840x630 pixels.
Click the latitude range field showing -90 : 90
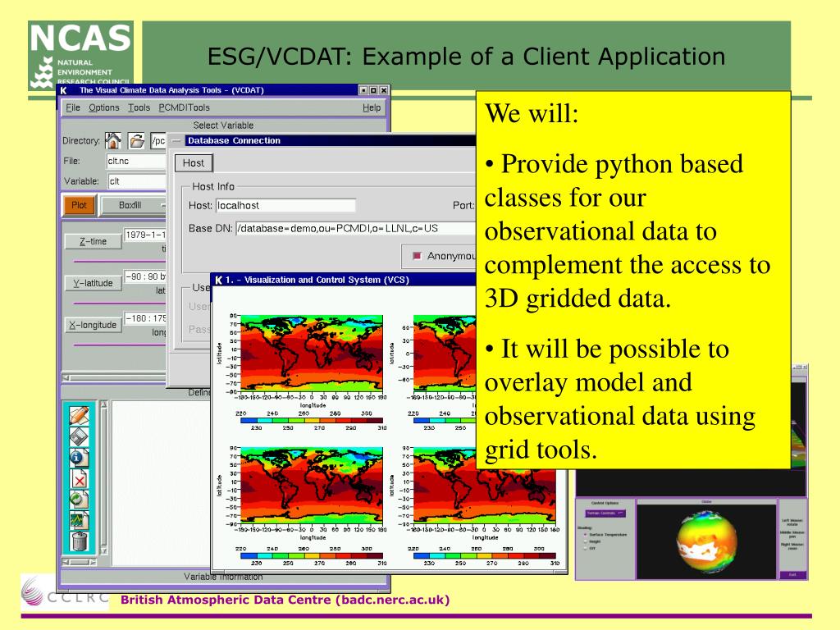[x=145, y=276]
